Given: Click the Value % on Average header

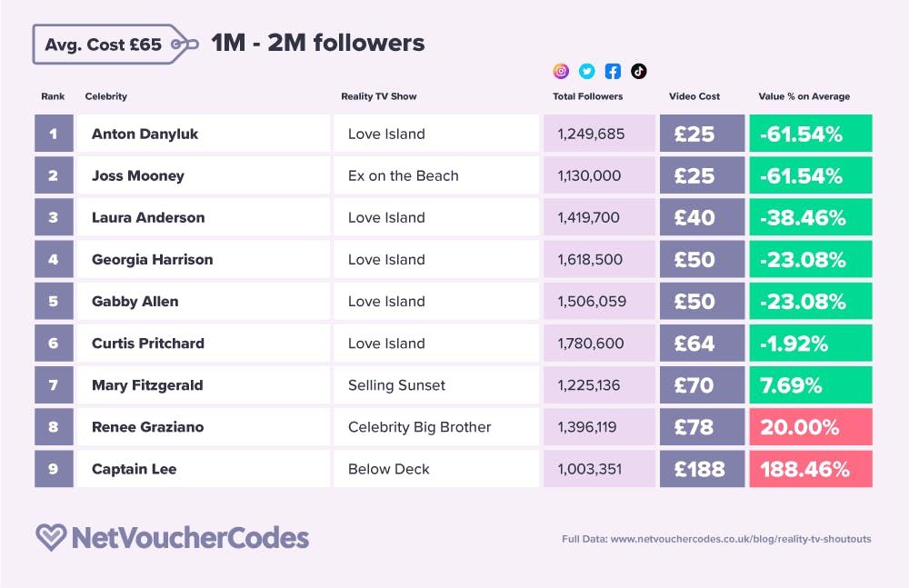Looking at the screenshot, I should (x=804, y=96).
